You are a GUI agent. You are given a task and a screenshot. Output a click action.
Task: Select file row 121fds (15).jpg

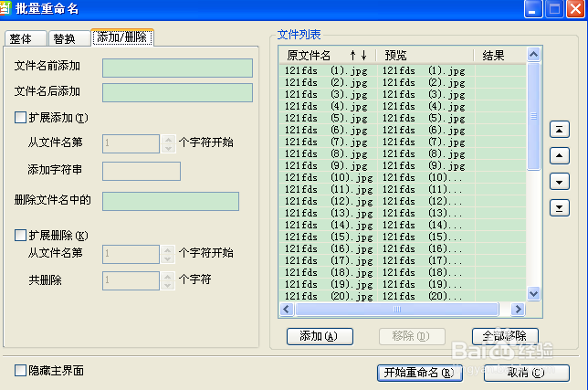coord(403,237)
